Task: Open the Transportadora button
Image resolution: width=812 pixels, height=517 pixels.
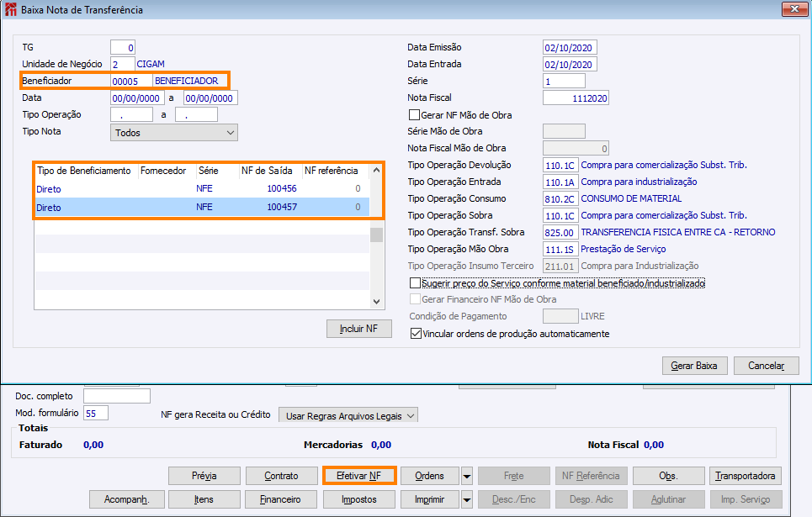Action: 746,476
